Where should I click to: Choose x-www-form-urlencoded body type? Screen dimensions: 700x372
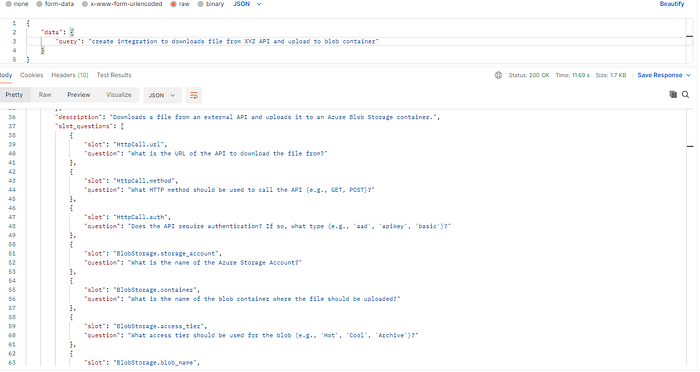tap(85, 4)
